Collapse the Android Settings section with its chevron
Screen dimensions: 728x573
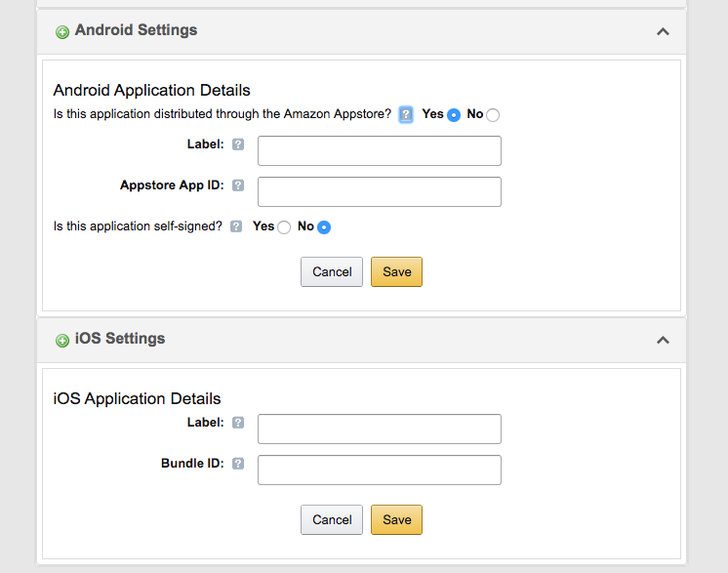point(663,31)
